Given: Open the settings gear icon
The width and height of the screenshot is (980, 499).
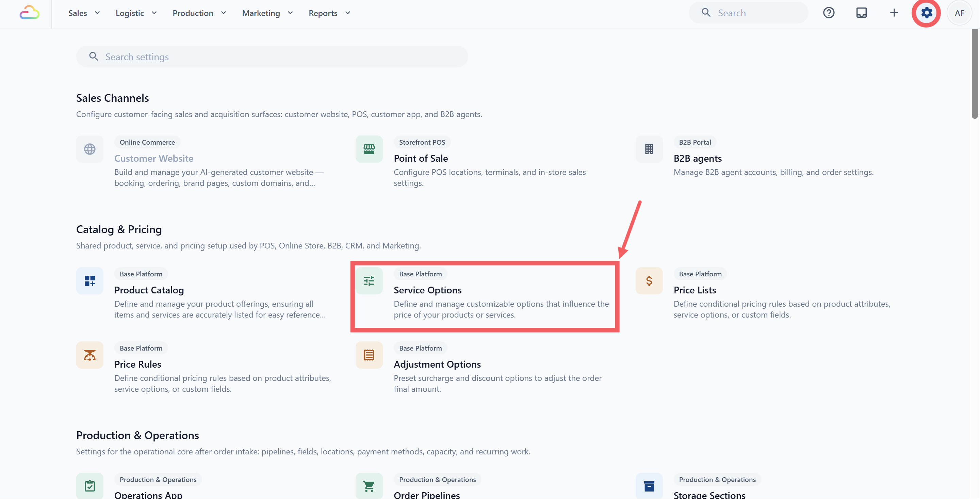Looking at the screenshot, I should [x=926, y=13].
